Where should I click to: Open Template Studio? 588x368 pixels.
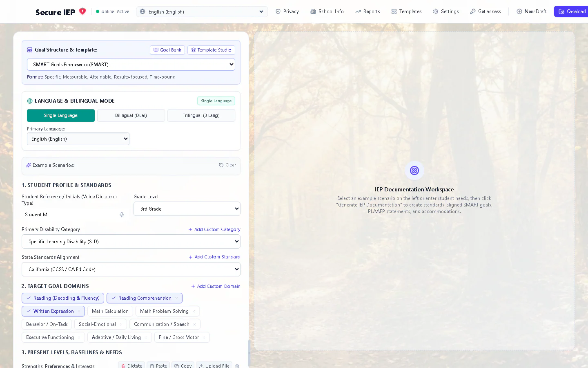click(x=211, y=50)
